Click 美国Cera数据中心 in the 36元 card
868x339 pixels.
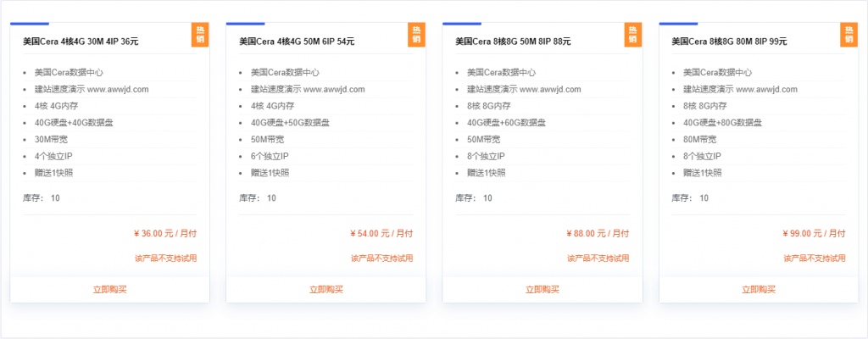coord(69,73)
